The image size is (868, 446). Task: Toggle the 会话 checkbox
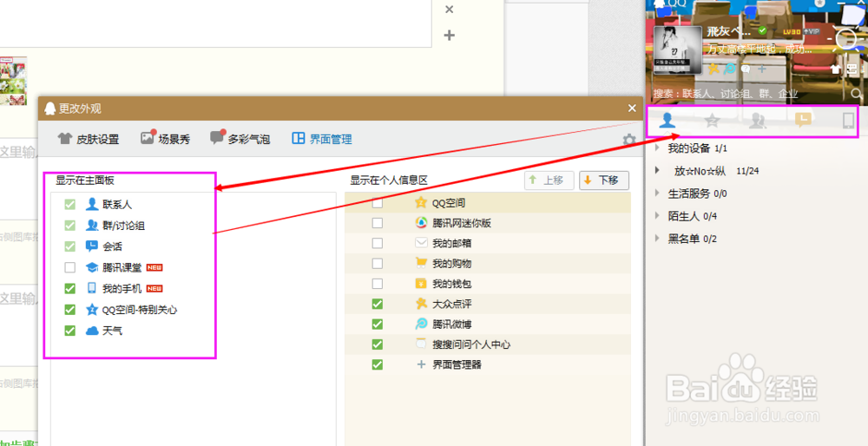pos(69,246)
